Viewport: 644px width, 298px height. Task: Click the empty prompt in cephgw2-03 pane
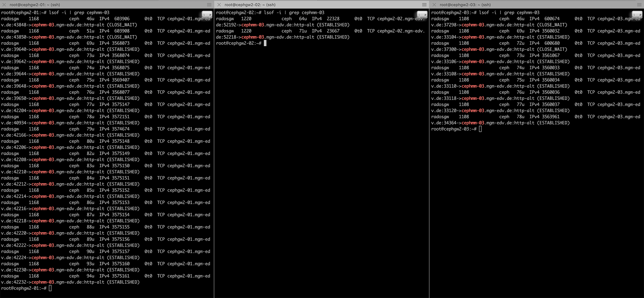(457, 129)
